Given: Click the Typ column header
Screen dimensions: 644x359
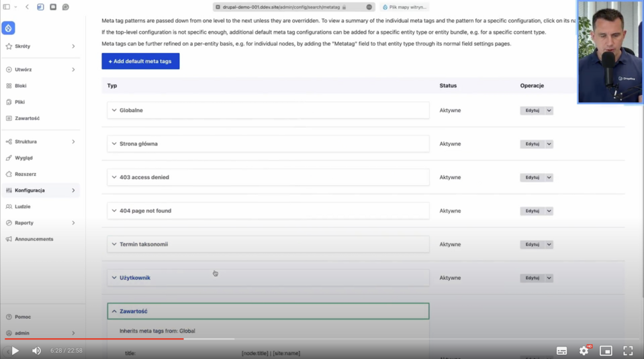Looking at the screenshot, I should (112, 86).
